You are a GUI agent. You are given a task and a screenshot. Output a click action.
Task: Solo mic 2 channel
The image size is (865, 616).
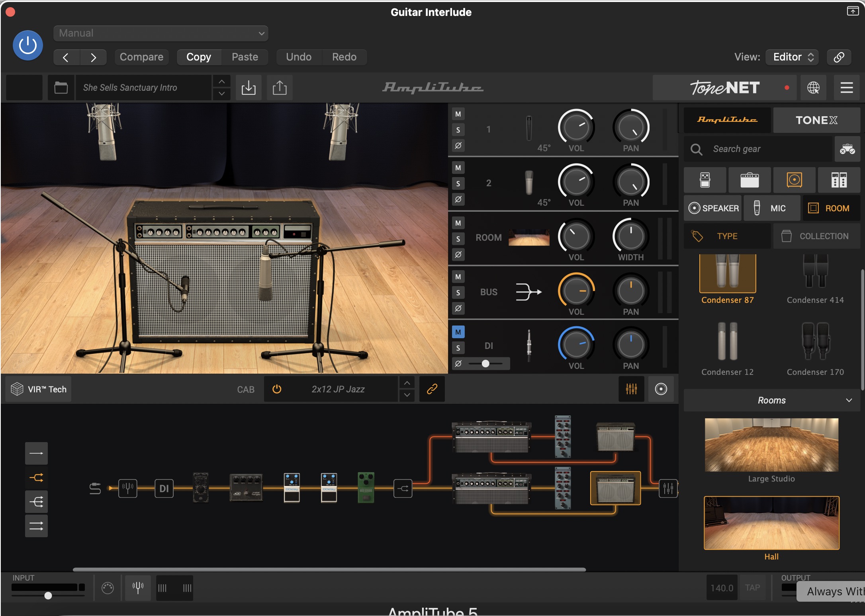(x=458, y=183)
